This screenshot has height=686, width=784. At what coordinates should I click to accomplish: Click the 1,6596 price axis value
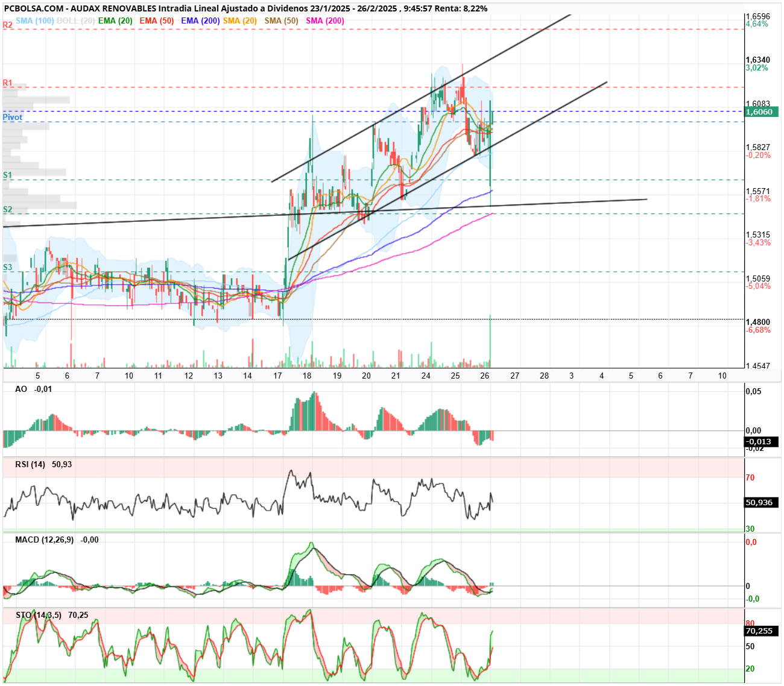click(x=758, y=16)
